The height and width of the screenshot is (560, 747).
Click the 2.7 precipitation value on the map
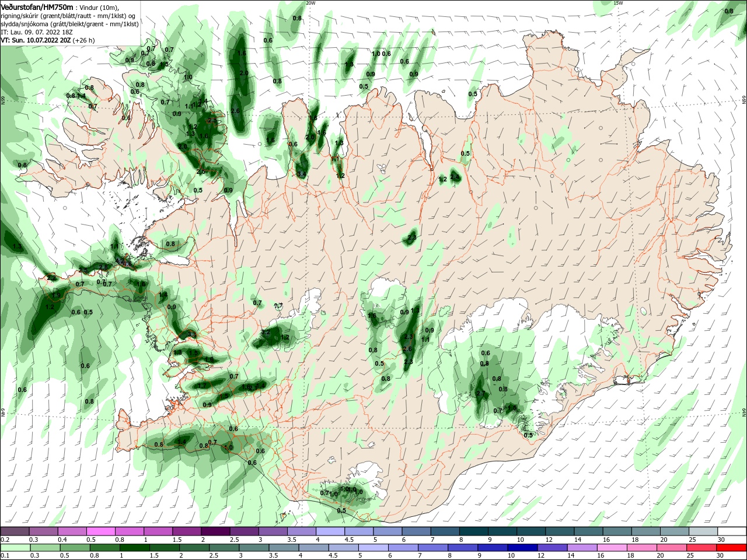[481, 394]
